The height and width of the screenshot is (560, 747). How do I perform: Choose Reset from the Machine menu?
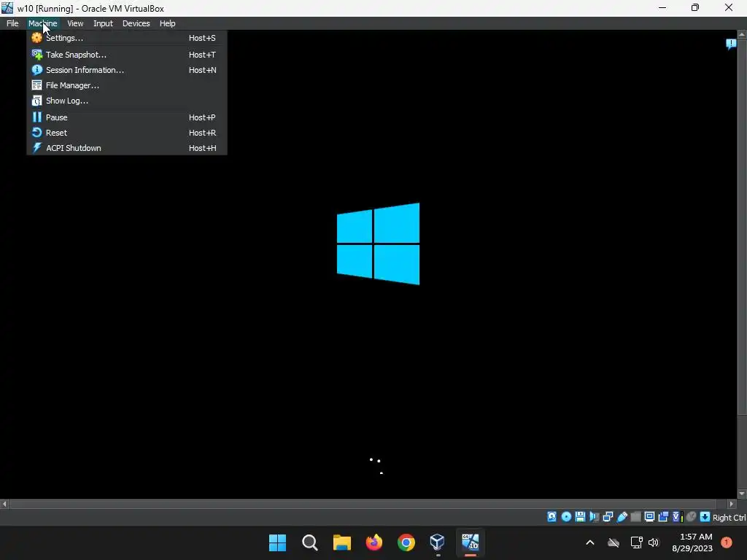click(x=127, y=133)
